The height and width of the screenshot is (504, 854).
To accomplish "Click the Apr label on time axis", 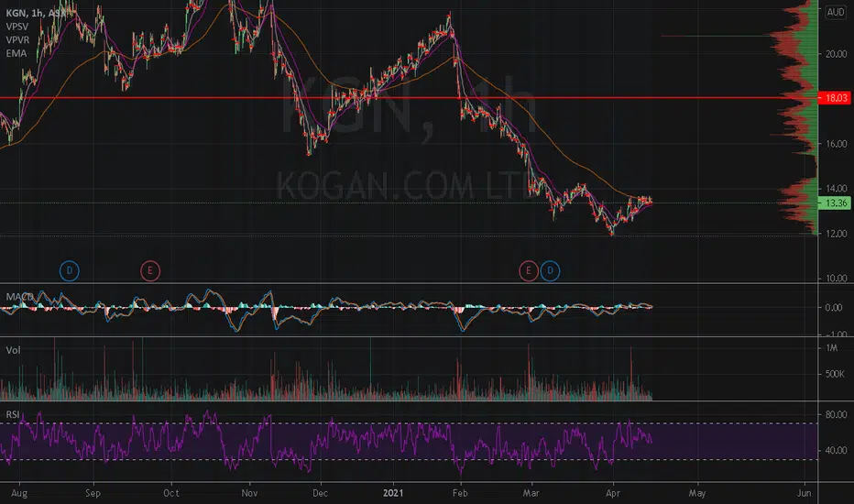I will (x=613, y=493).
